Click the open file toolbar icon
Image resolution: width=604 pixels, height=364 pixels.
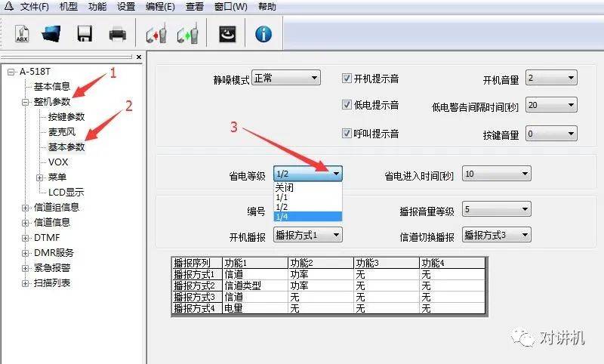click(51, 34)
